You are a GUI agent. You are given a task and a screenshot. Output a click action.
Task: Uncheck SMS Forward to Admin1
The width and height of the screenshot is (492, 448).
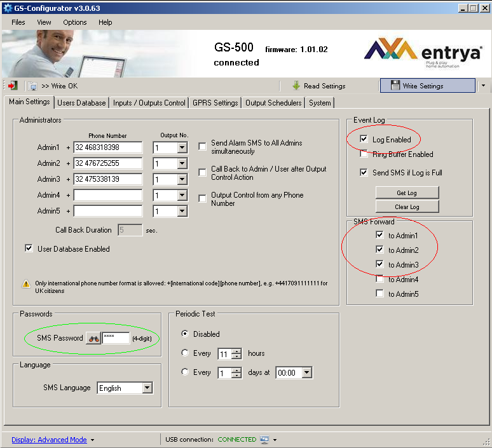379,234
